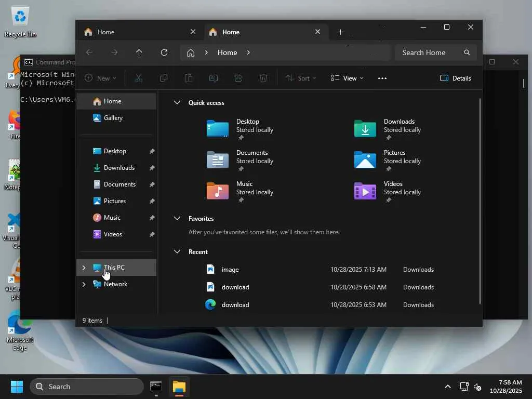Click the taskbar clock and date
The height and width of the screenshot is (399, 532).
tap(506, 387)
